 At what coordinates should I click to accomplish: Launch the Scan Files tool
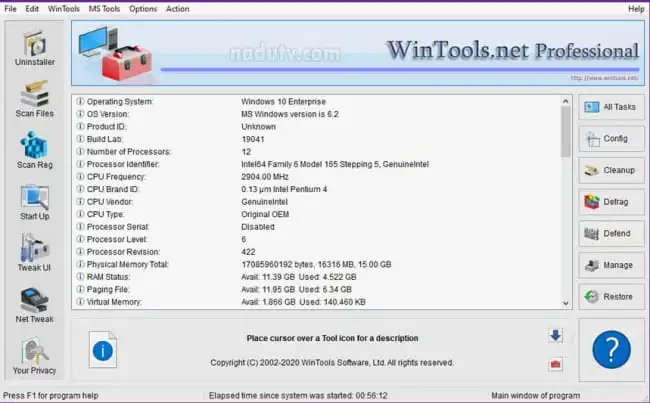35,100
